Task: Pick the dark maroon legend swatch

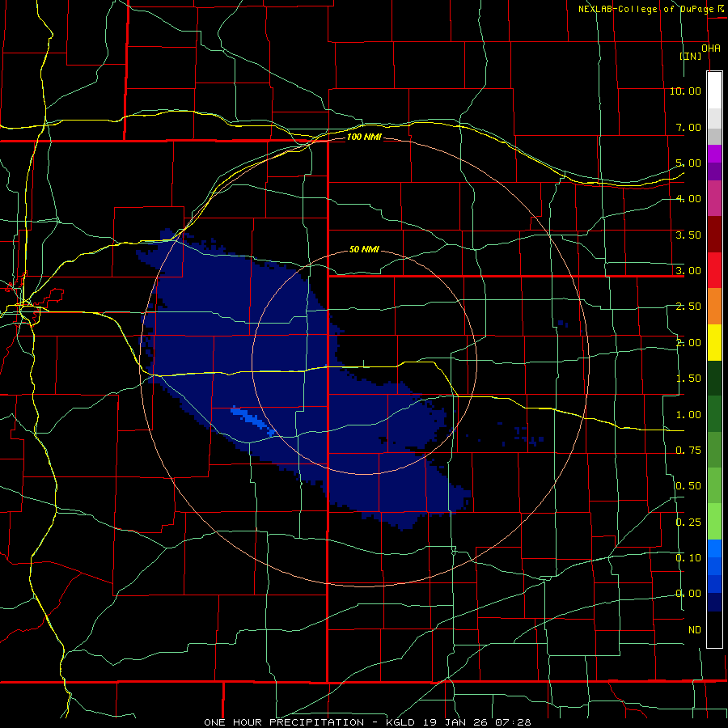Action: pyautogui.click(x=714, y=235)
